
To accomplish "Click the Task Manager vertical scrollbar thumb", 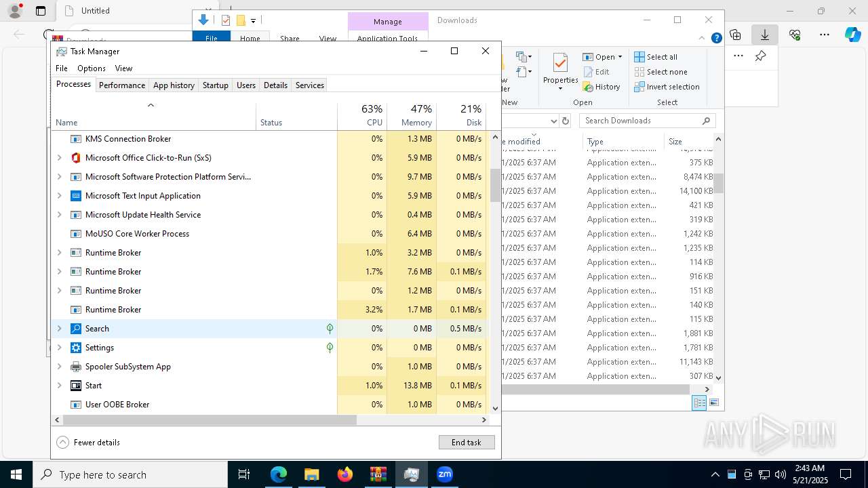I will 495,184.
